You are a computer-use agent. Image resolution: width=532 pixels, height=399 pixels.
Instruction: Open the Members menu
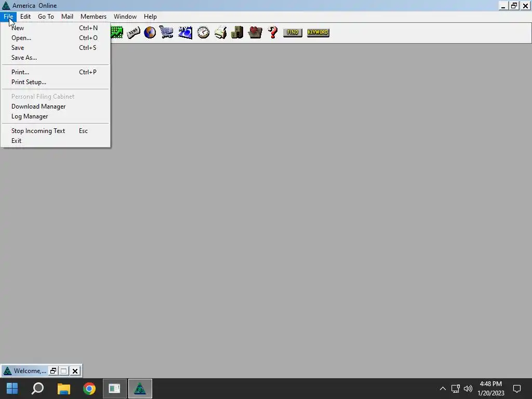(94, 16)
